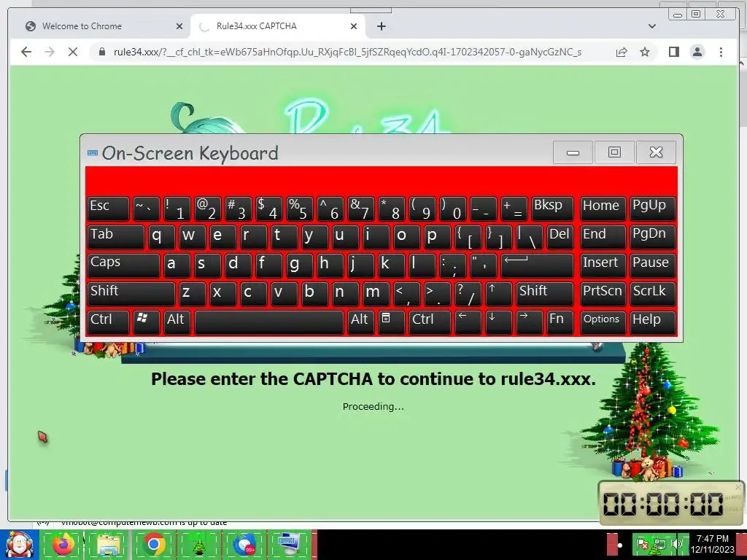Click the down arrow key
This screenshot has height=560, width=747.
[499, 322]
